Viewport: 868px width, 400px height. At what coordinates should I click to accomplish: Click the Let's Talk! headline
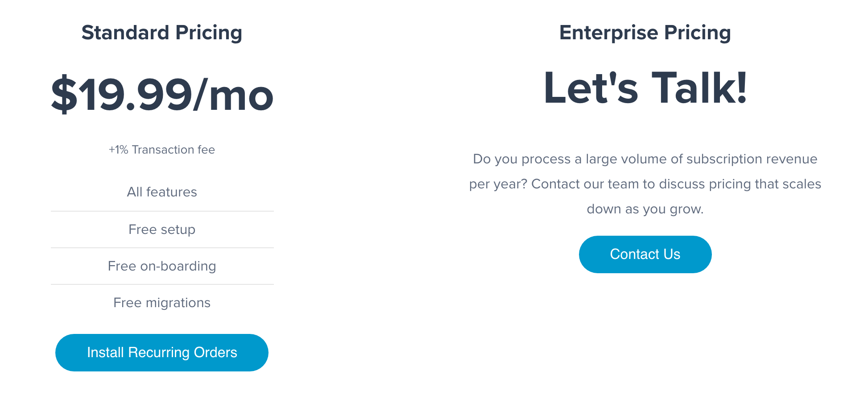pos(645,88)
